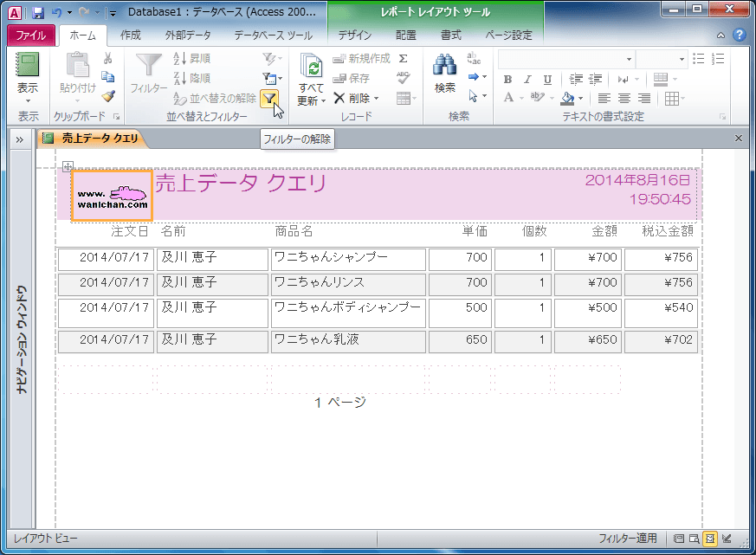Click 新規作成 record button

click(362, 58)
